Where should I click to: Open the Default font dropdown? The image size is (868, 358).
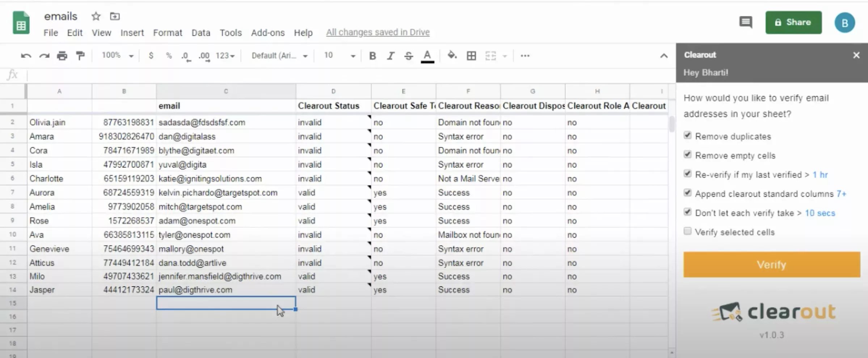279,56
